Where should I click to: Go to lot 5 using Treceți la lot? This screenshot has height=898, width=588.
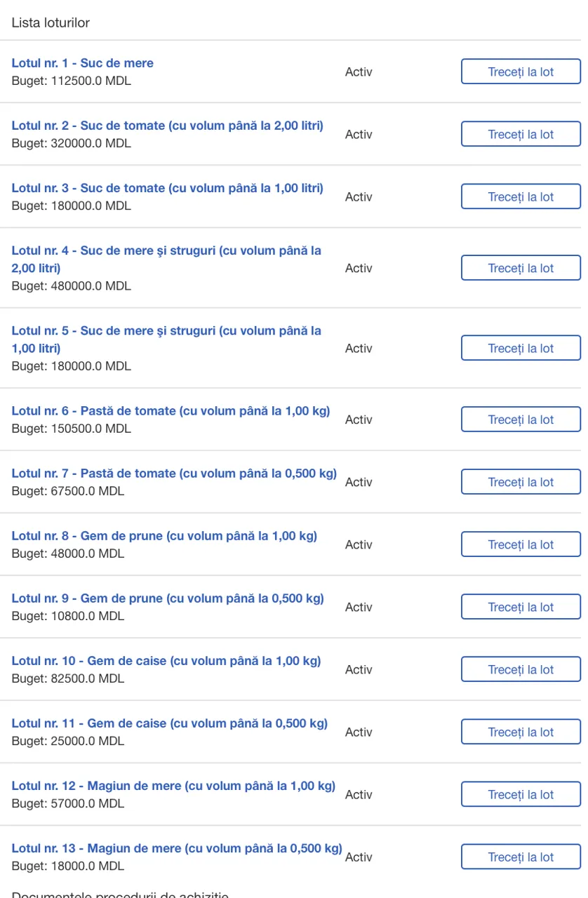tap(521, 348)
